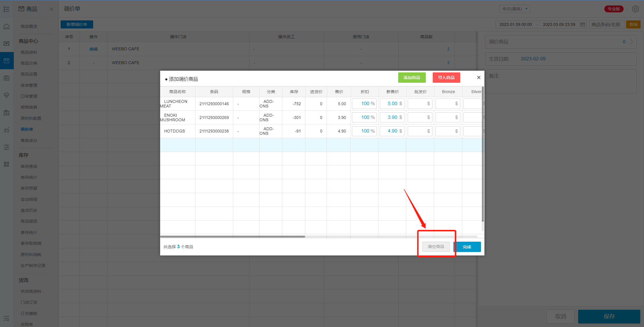Click the green 添加商品 button
Viewport: 644px width, 327px height.
click(412, 78)
